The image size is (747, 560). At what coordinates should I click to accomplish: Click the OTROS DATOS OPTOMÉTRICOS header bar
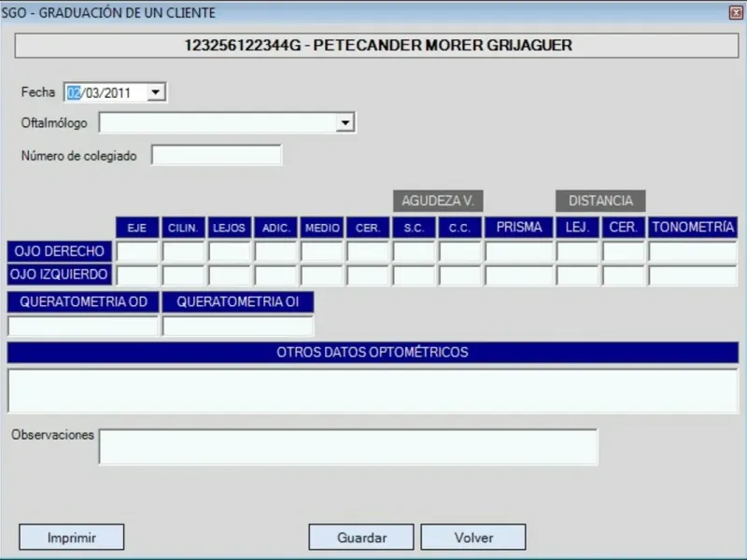(x=373, y=352)
